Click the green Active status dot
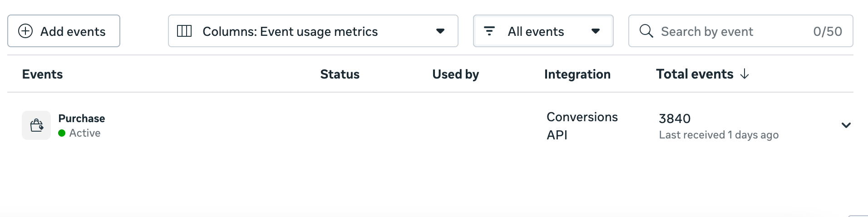Image resolution: width=868 pixels, height=217 pixels. (x=62, y=133)
